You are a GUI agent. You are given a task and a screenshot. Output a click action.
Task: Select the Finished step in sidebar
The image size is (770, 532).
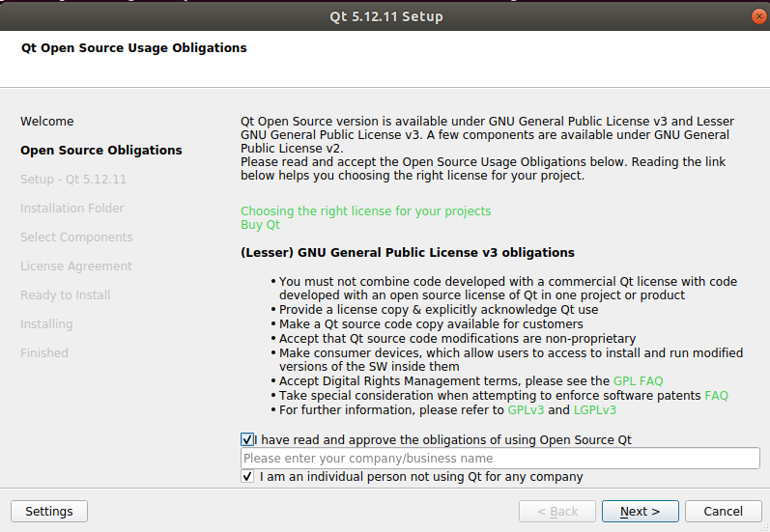[44, 352]
